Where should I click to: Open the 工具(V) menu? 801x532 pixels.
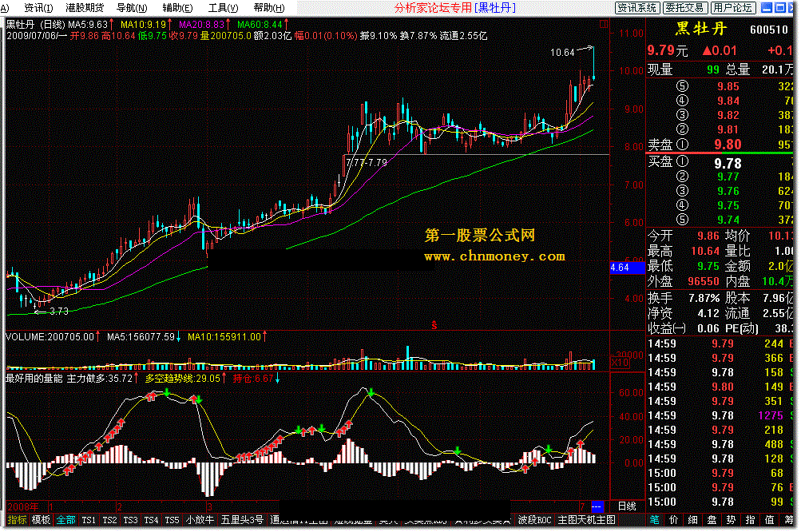[x=223, y=8]
